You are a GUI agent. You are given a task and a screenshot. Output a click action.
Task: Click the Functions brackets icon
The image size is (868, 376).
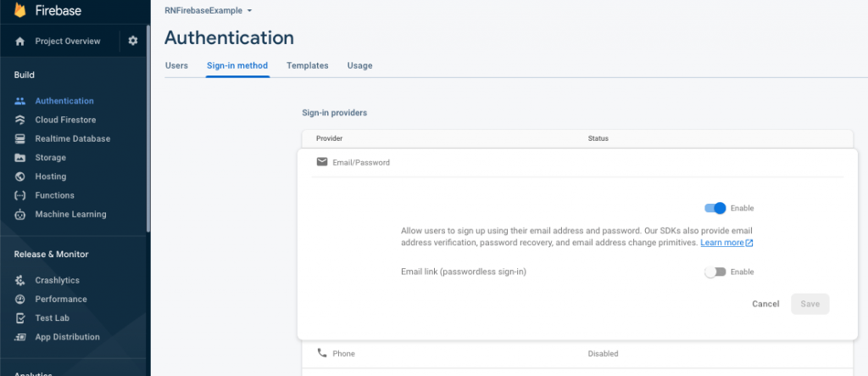pos(20,195)
